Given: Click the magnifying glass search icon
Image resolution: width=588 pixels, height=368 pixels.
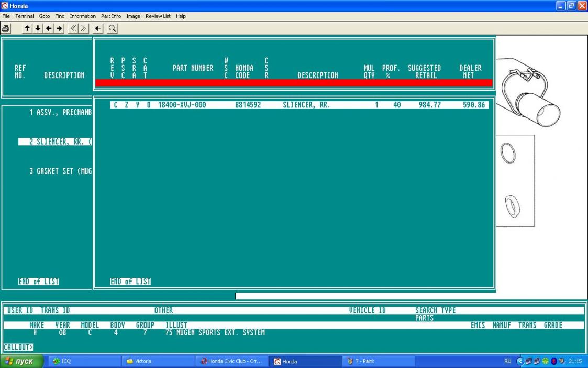Looking at the screenshot, I should pyautogui.click(x=112, y=28).
